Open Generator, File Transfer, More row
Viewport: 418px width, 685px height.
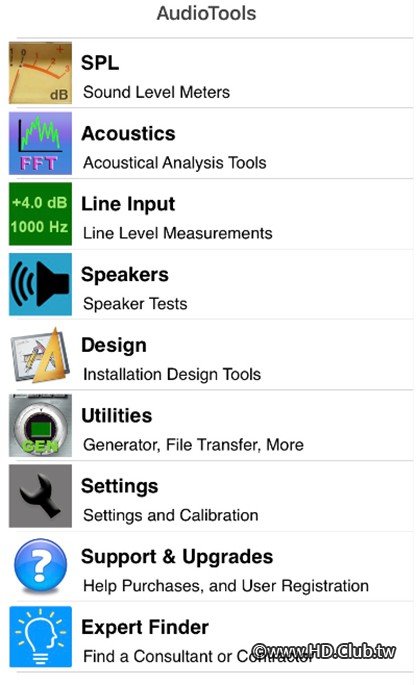tap(211, 426)
